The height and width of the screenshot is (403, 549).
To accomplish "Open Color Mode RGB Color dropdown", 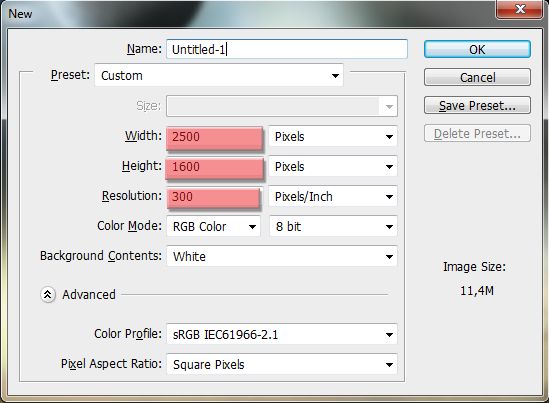I will (214, 226).
